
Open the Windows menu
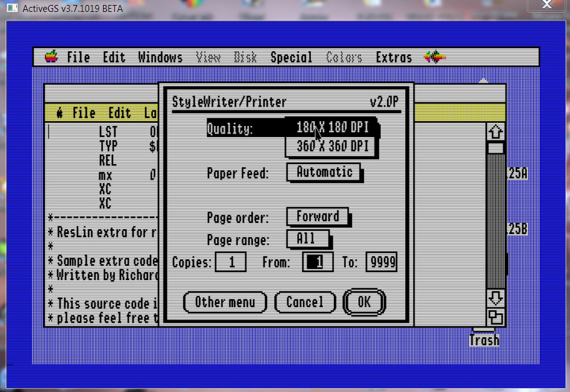(160, 57)
